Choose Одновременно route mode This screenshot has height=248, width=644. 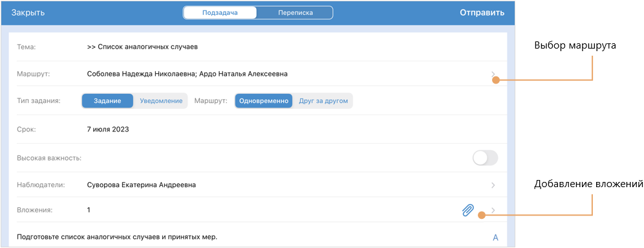(x=264, y=101)
